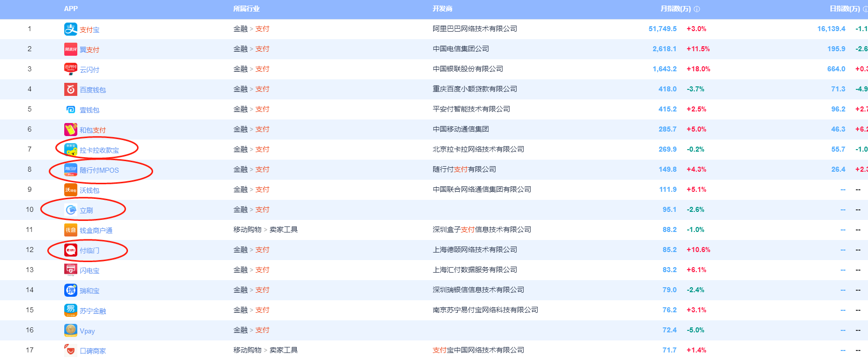Open the 随行付MPOS app link
The height and width of the screenshot is (359, 868).
click(x=99, y=170)
